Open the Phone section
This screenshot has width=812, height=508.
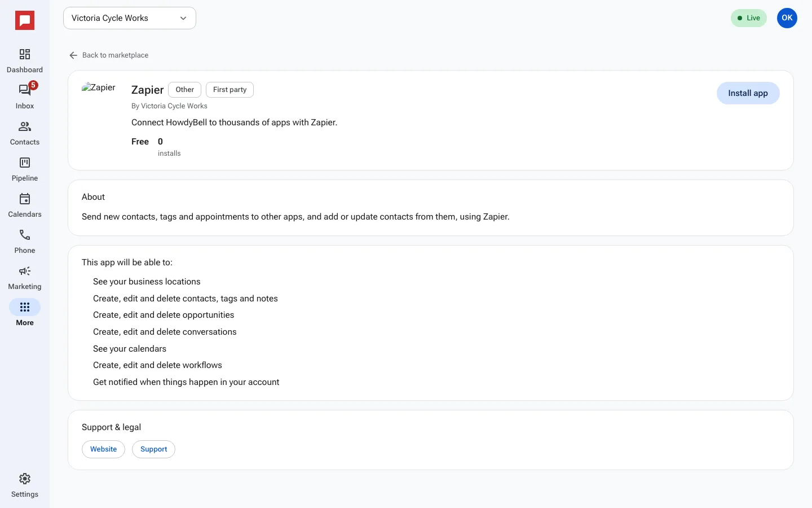click(x=25, y=242)
